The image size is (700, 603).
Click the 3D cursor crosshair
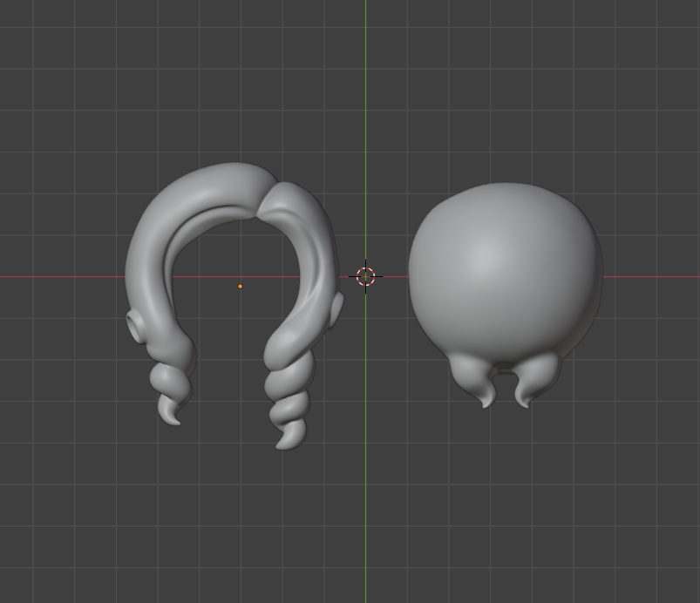coord(365,276)
